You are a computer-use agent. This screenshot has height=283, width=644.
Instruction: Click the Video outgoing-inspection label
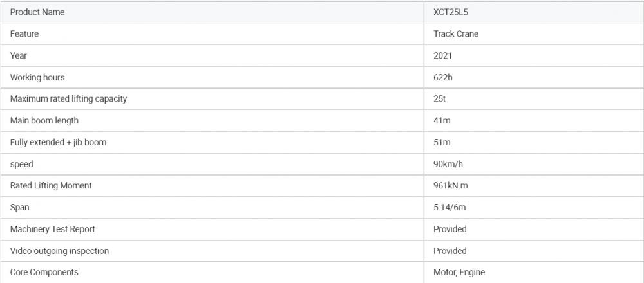59,251
